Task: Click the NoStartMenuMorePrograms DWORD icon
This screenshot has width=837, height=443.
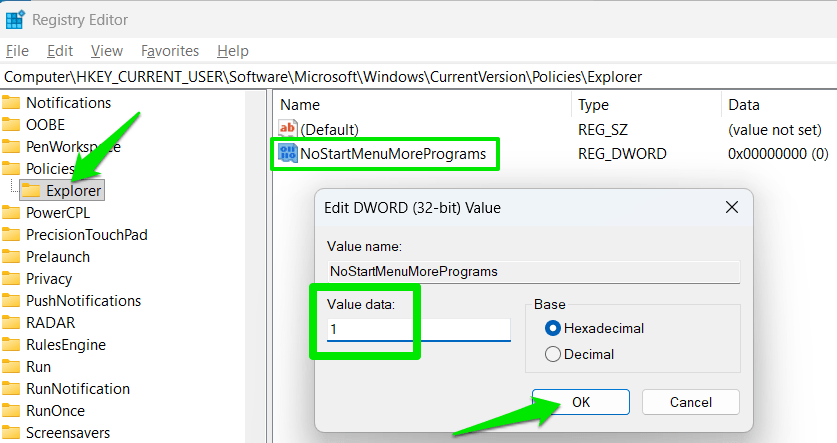Action: [x=287, y=153]
